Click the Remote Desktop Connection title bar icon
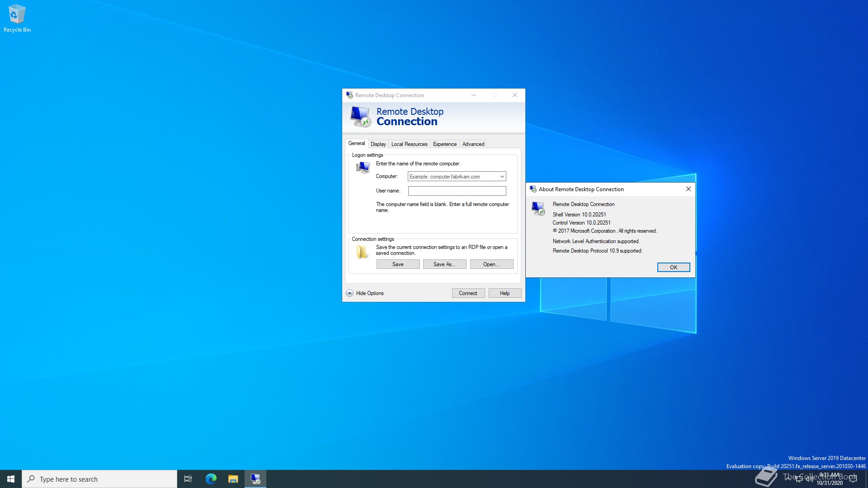This screenshot has height=488, width=868. tap(349, 95)
